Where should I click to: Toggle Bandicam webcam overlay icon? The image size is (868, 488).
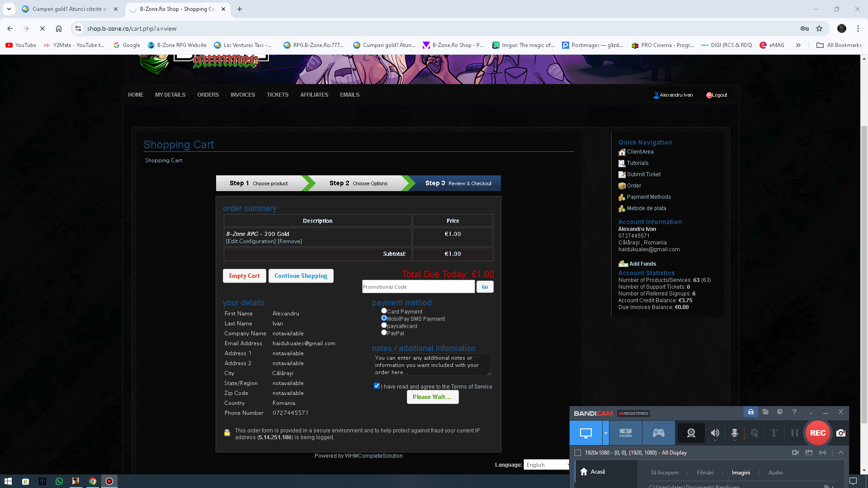[691, 433]
